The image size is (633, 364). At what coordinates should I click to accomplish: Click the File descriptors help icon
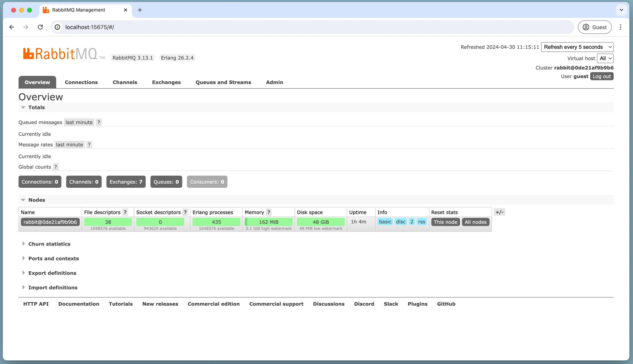tap(125, 212)
